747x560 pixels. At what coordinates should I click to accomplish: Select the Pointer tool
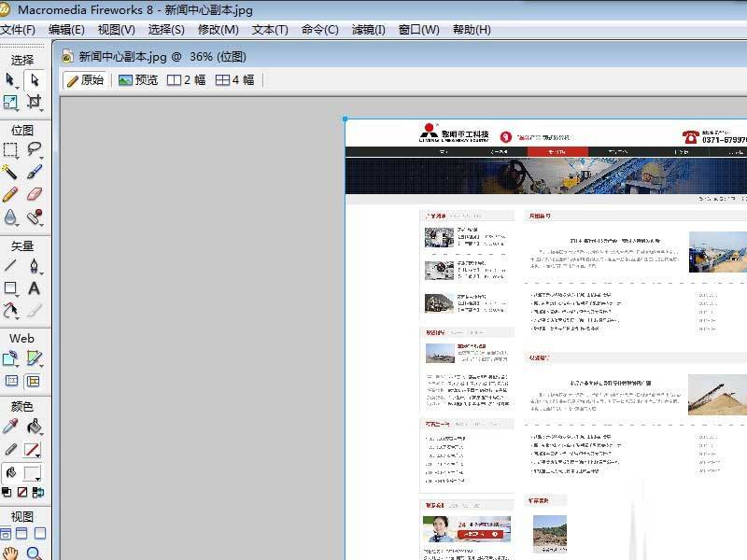[x=10, y=79]
